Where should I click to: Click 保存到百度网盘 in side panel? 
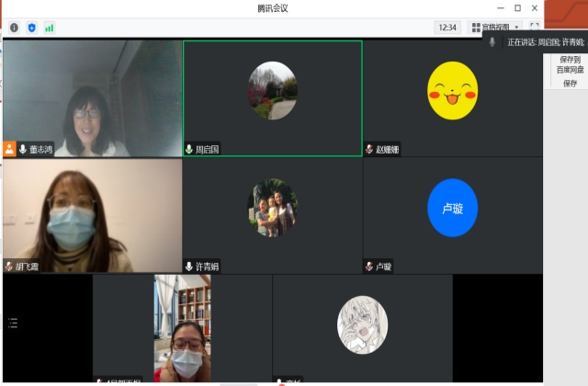click(x=570, y=64)
